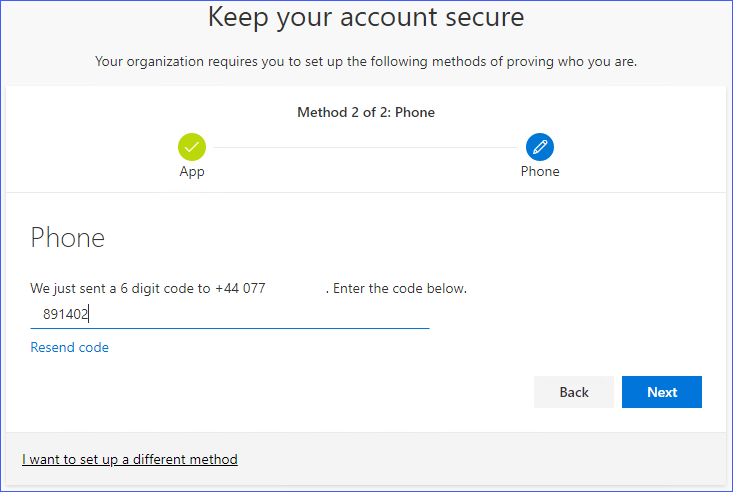Viewport: 733px width, 492px height.
Task: Click the 'Enter the code below' text
Action: [400, 289]
